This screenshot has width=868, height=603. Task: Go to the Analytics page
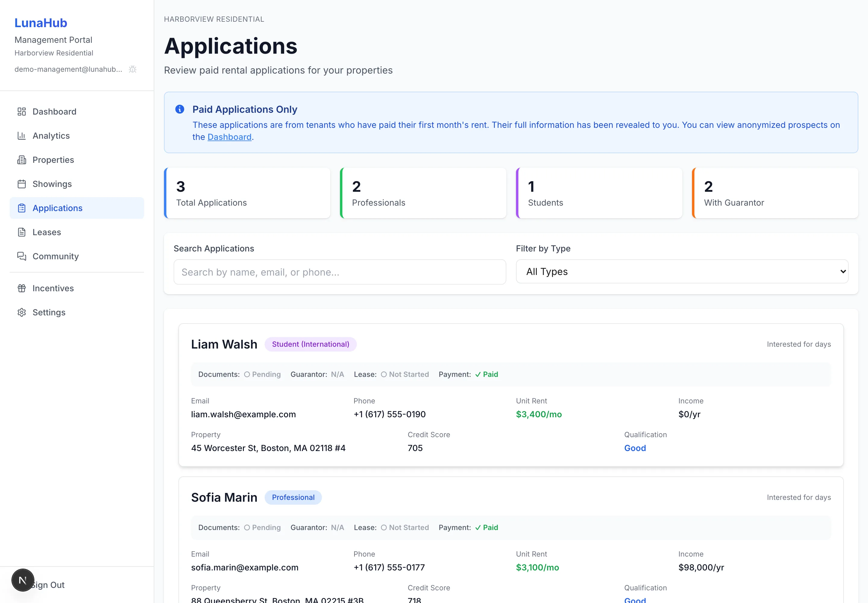[x=77, y=136]
